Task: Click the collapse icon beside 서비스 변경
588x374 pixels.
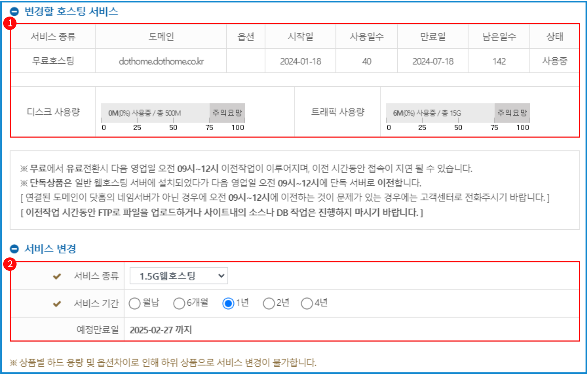Action: pos(14,249)
